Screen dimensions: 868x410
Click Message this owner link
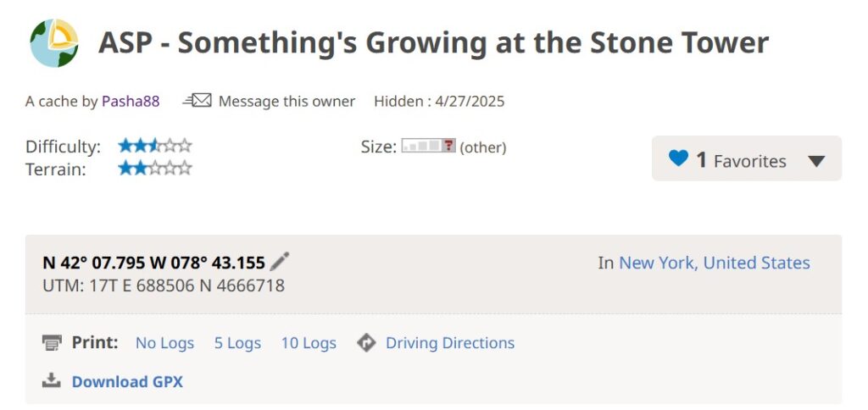(x=287, y=102)
